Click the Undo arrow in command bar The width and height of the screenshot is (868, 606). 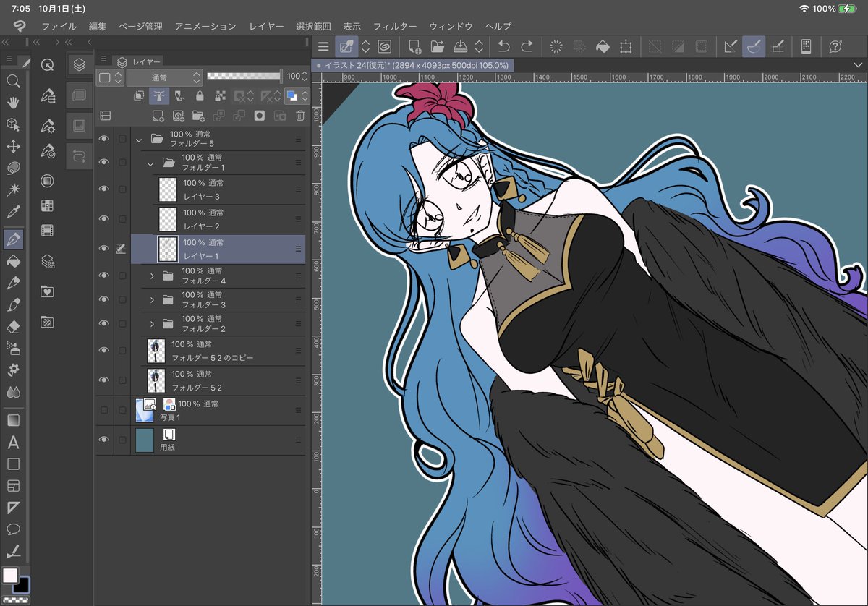(504, 47)
